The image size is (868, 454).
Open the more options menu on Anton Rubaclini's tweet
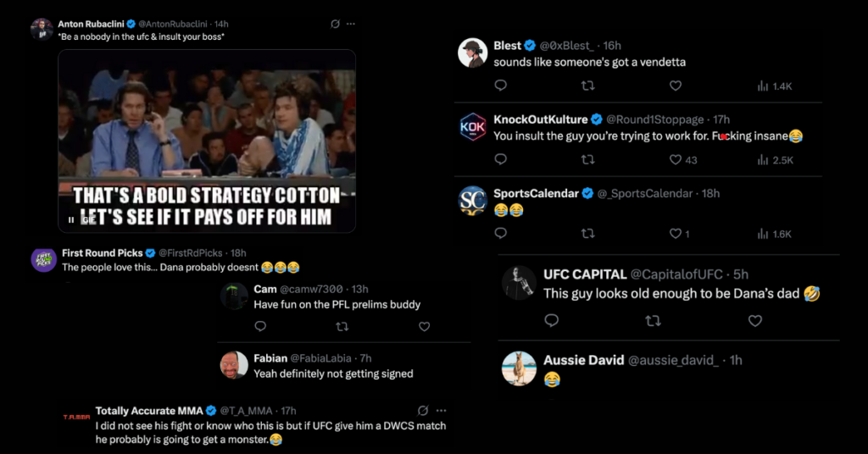pyautogui.click(x=351, y=24)
